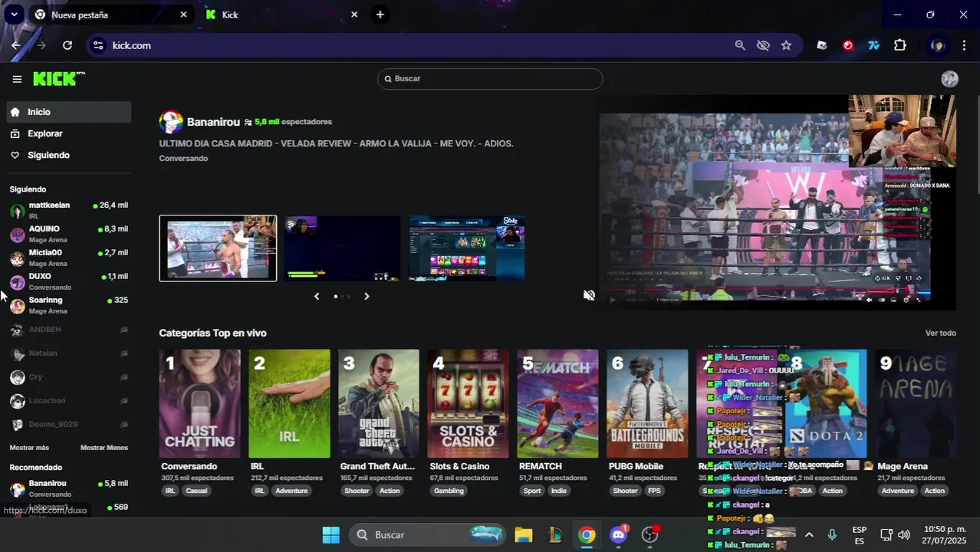This screenshot has width=980, height=552.
Task: Open the Slots & Casino category card
Action: [468, 404]
